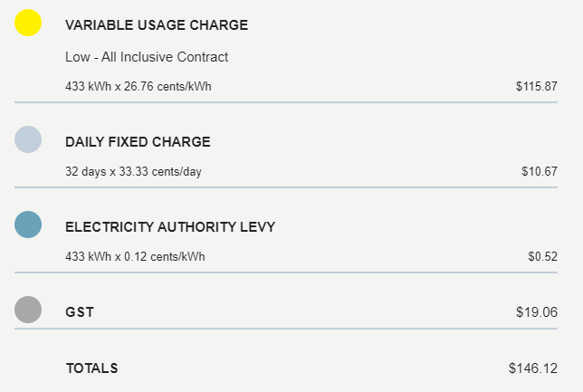The height and width of the screenshot is (392, 583).
Task: Click the $10.67 amount
Action: pos(540,171)
